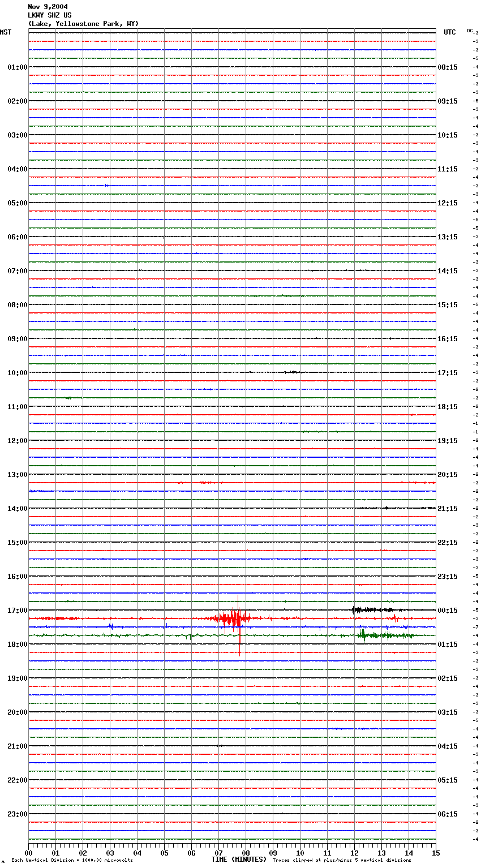Screen dimensions: 481x868
Task: Click the 10:15 UTC time label
Action: (448, 135)
